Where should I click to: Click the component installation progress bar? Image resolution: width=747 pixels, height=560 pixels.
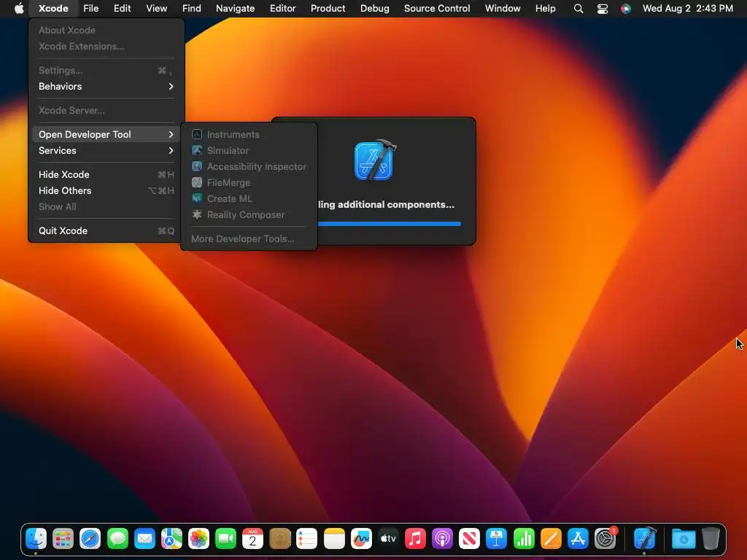point(390,223)
